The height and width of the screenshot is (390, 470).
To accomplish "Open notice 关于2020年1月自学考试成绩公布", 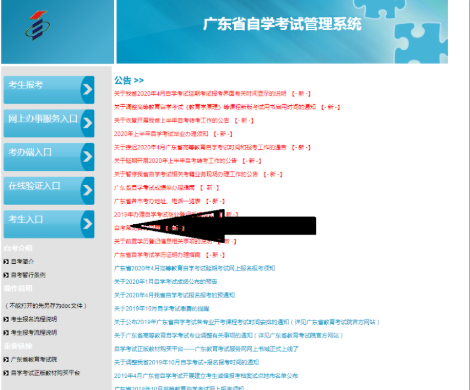I will 165,282.
